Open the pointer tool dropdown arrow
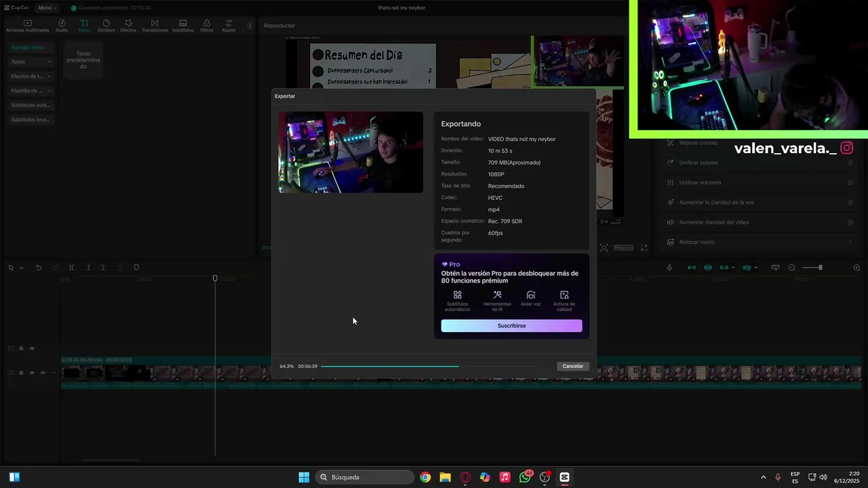 [22, 268]
